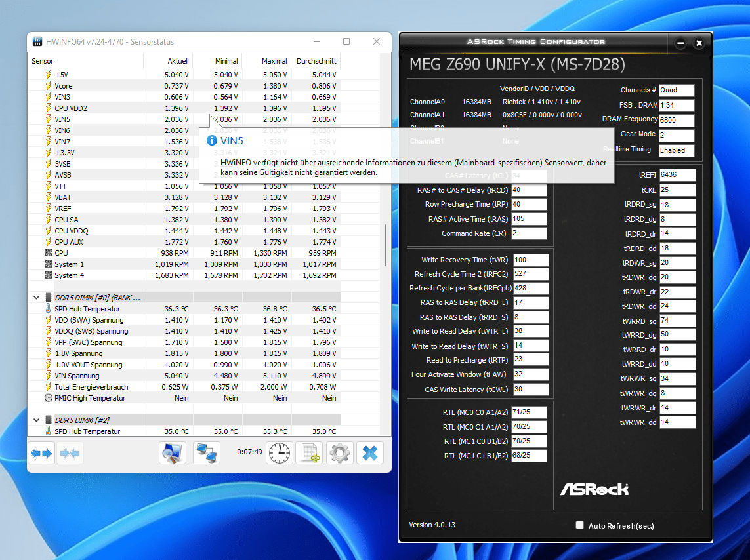Image resolution: width=750 pixels, height=560 pixels.
Task: Click the bolt icon beside CPU VDDQ
Action: coord(49,230)
